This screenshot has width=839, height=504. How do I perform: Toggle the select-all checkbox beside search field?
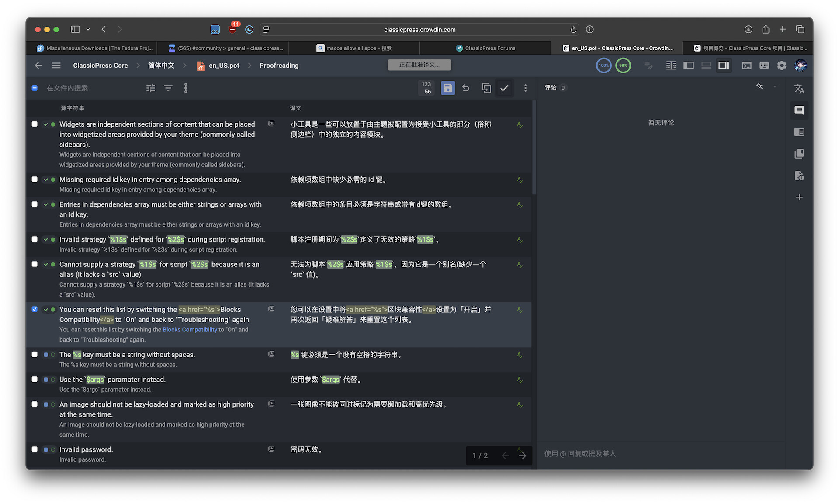(x=35, y=88)
